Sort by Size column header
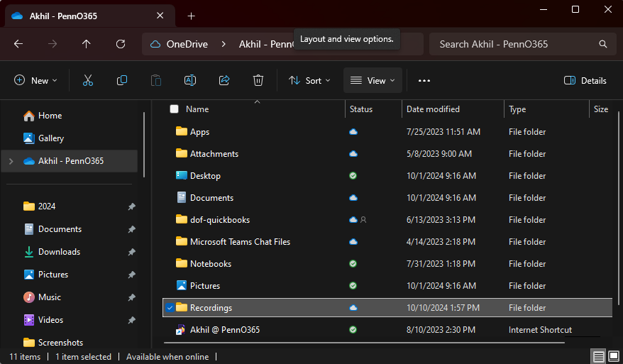This screenshot has height=364, width=623. (601, 109)
